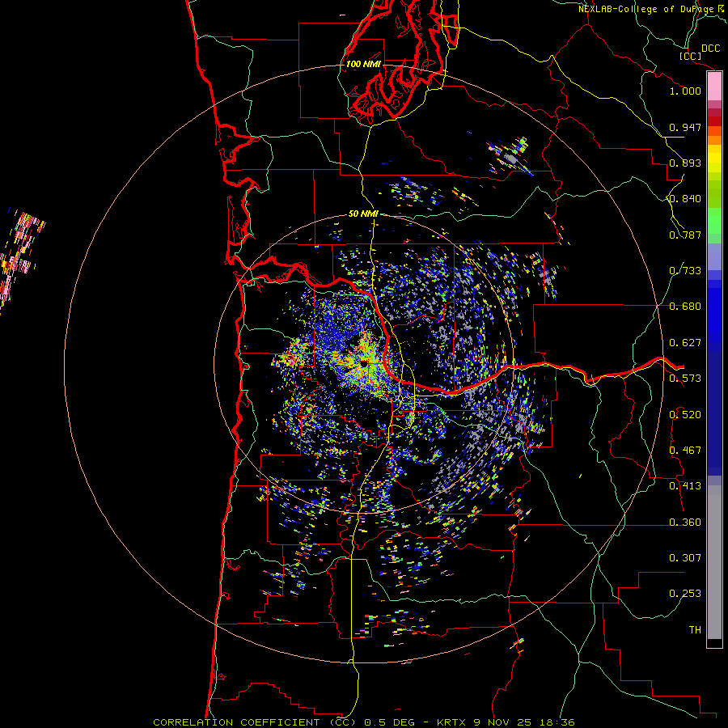Click the 0.573 scale value
Image resolution: width=728 pixels, height=728 pixels.
(x=685, y=379)
